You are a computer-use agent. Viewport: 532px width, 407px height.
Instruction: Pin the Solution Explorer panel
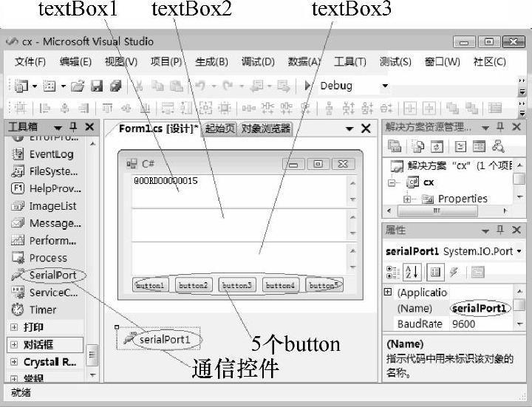click(x=500, y=127)
